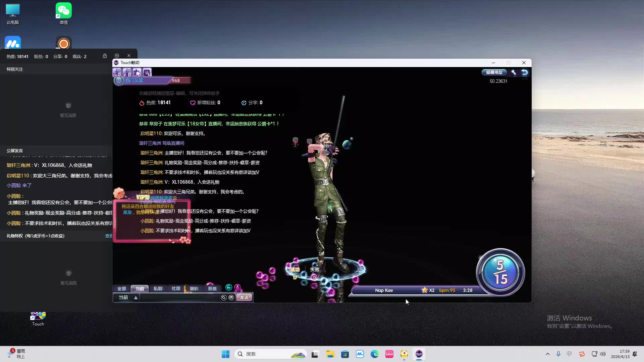Click the X2 star multiplier icon
644x362 pixels.
[x=428, y=290]
